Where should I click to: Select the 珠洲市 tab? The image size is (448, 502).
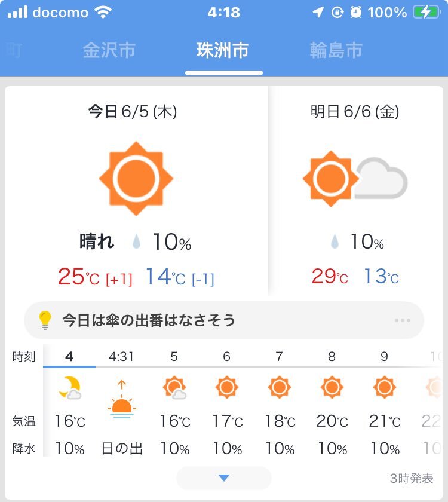click(x=223, y=50)
